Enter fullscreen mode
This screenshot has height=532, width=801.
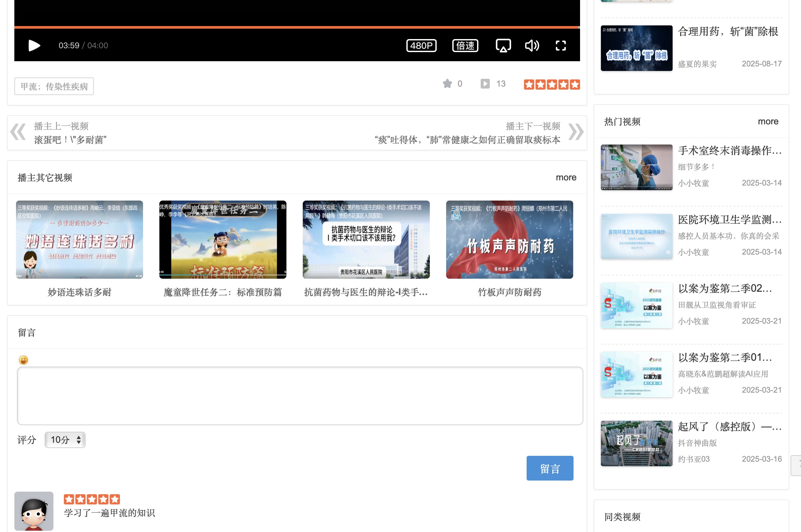point(561,46)
